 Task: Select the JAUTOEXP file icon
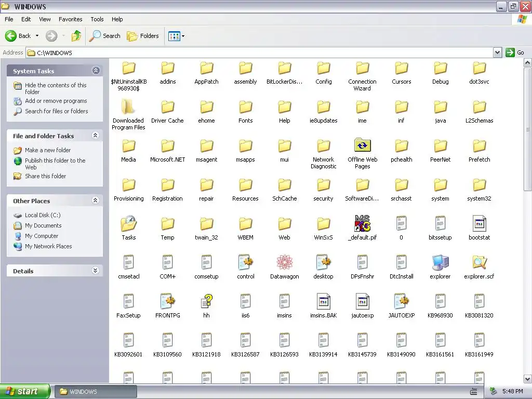pyautogui.click(x=402, y=301)
